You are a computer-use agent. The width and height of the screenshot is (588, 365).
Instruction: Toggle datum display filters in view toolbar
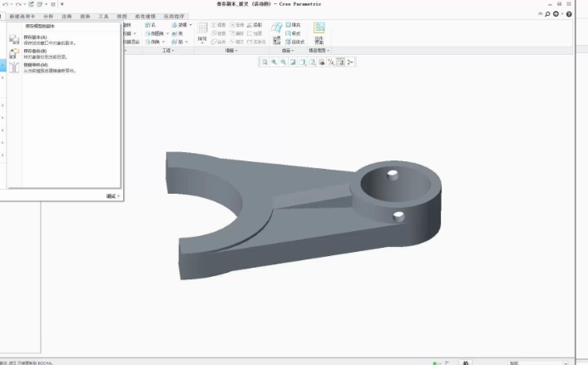pyautogui.click(x=331, y=62)
